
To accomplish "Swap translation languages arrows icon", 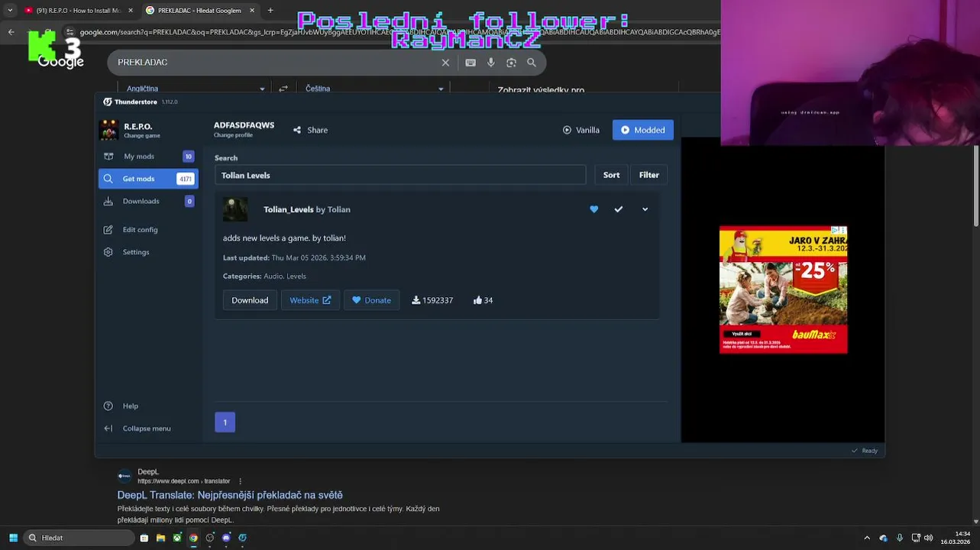I will point(283,89).
